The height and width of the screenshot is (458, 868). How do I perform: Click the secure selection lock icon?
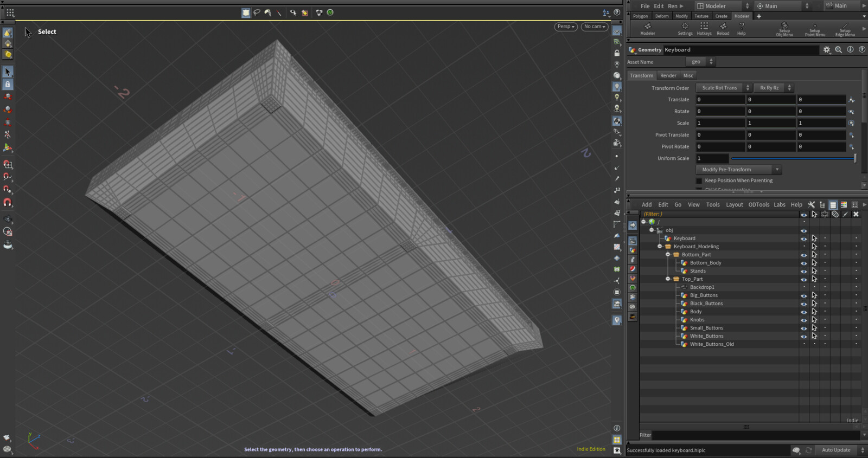click(8, 84)
